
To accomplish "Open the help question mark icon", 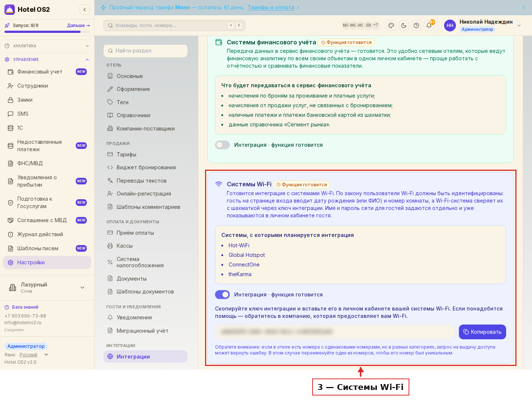I will (416, 26).
